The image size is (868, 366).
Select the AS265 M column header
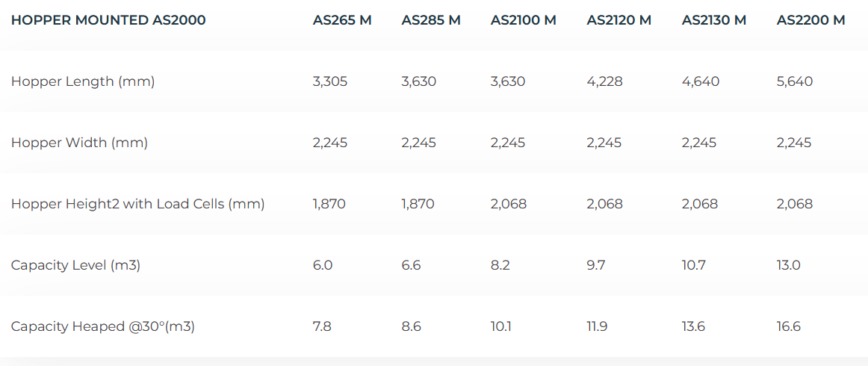[342, 20]
